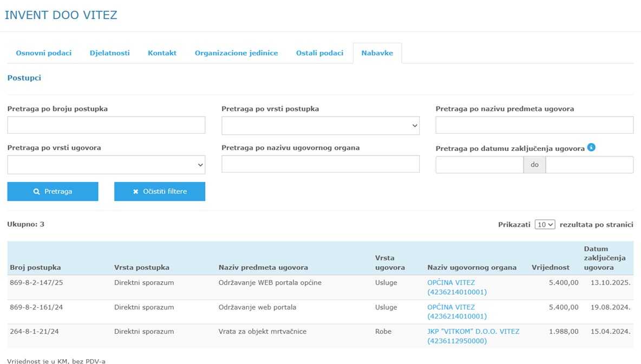Select procedure number 869-8-2-147/25
641x364 pixels.
tap(36, 283)
